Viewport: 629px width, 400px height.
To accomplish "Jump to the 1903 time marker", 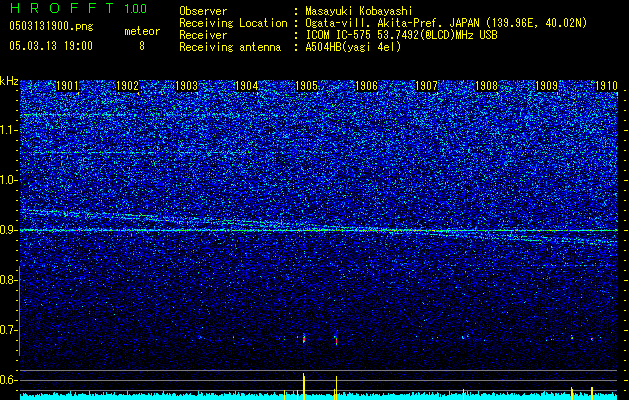I will tap(187, 86).
